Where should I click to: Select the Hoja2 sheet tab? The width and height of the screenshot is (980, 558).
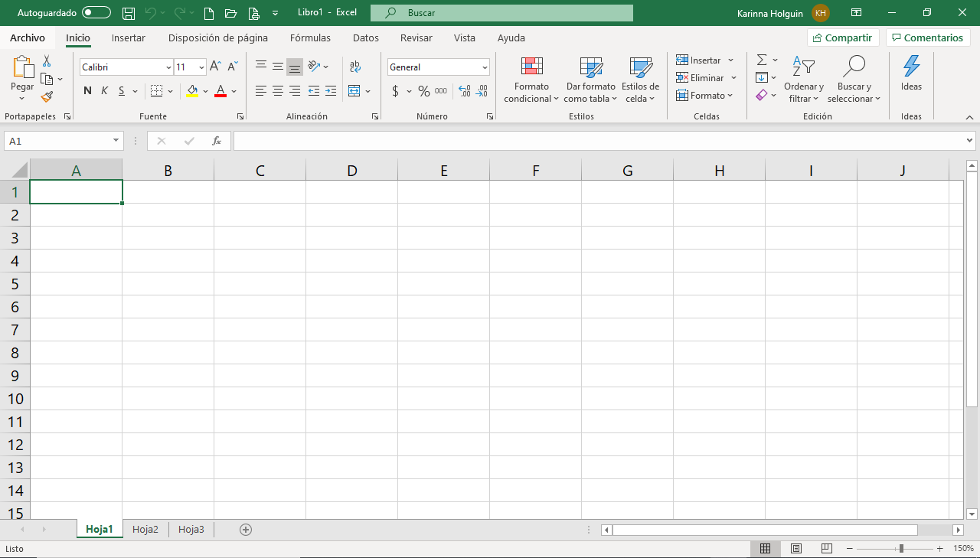tap(145, 529)
